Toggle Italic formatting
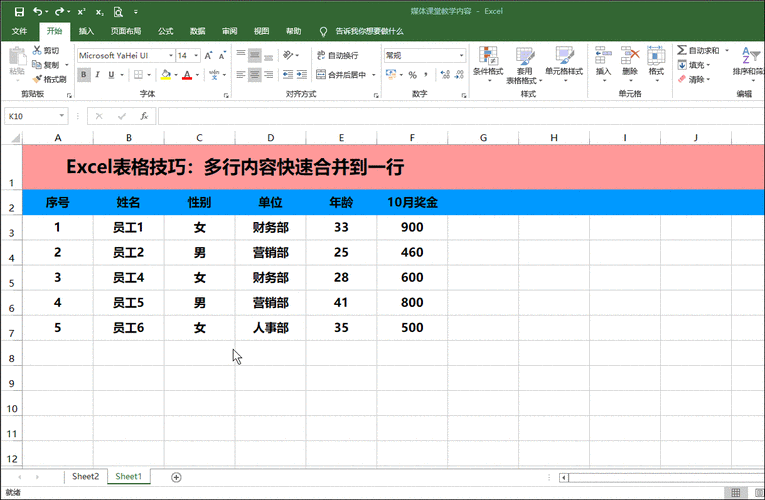Image resolution: width=765 pixels, height=500 pixels. pos(98,75)
